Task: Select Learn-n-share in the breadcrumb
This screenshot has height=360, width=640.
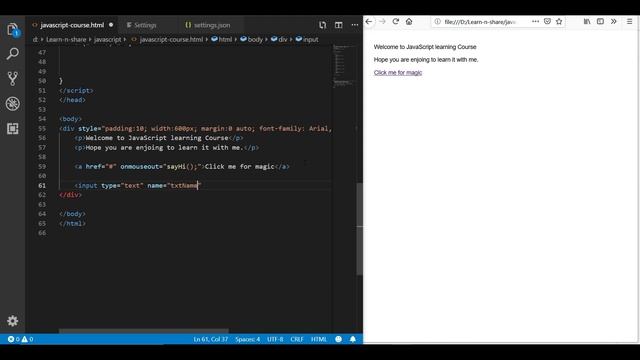Action: point(66,40)
